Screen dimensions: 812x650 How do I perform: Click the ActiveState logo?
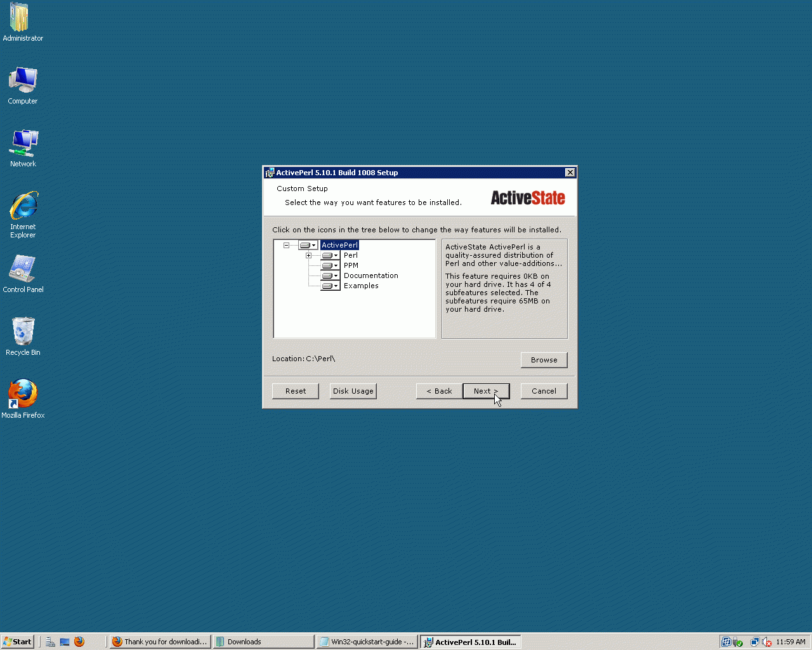click(x=528, y=198)
